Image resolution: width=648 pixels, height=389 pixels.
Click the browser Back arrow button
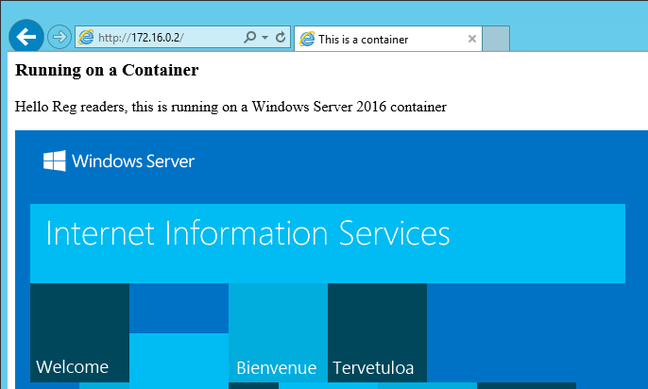point(26,37)
